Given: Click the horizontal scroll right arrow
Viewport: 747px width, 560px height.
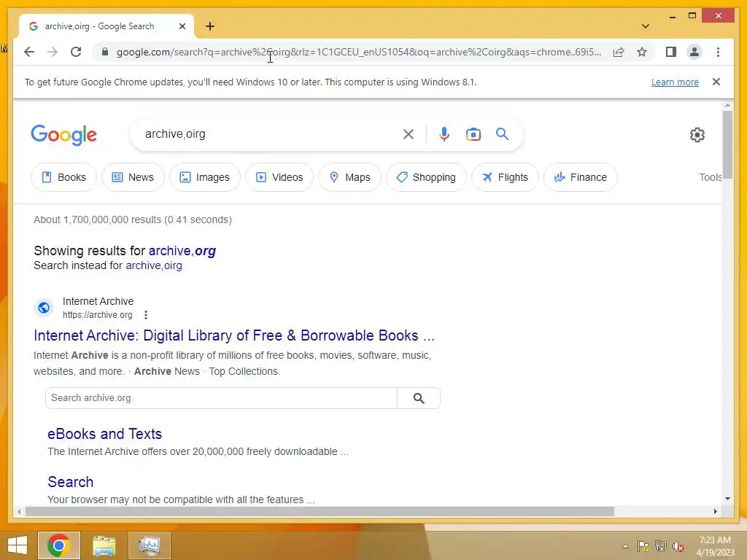Looking at the screenshot, I should tap(716, 511).
